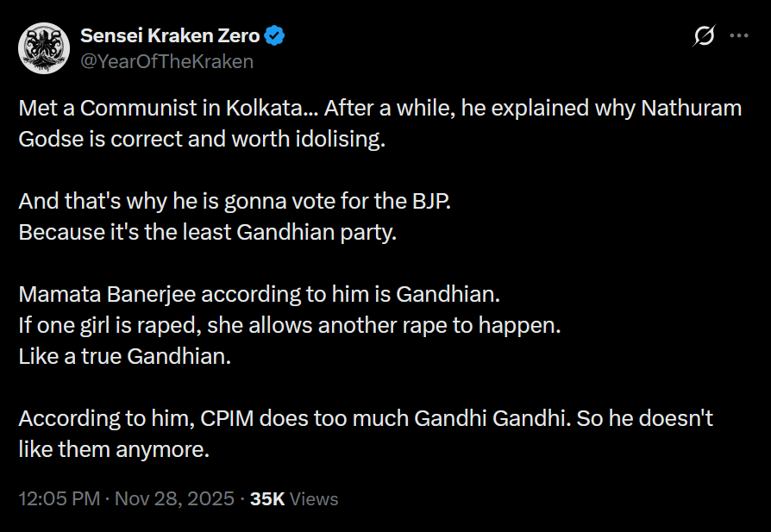Open the Kraken profile avatar picture
Viewport: 771px width, 532px height.
click(x=44, y=48)
